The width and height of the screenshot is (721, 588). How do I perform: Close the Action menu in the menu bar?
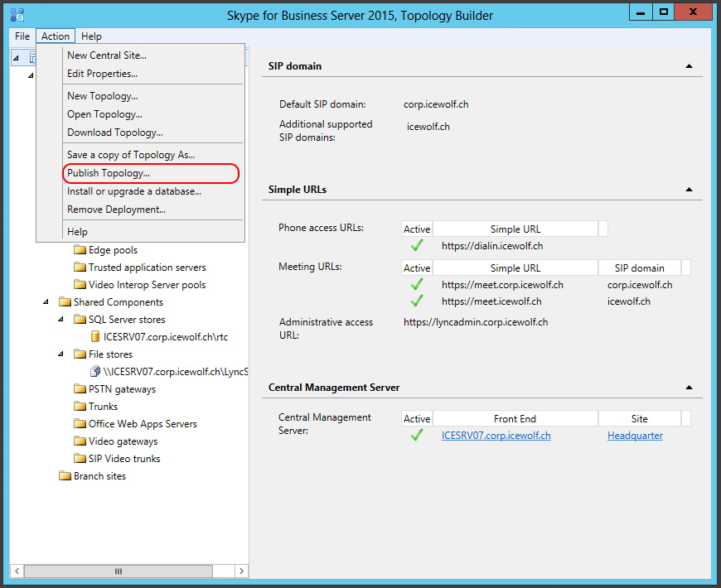(x=56, y=36)
